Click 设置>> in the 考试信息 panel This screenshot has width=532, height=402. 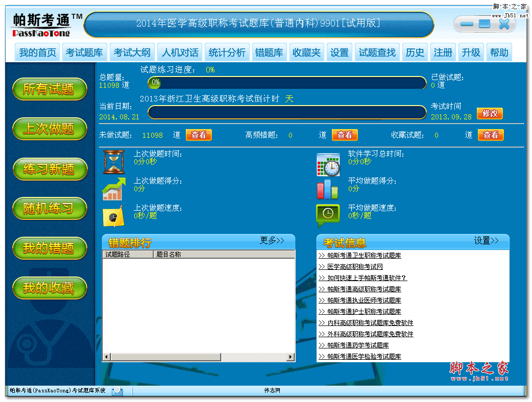point(486,241)
